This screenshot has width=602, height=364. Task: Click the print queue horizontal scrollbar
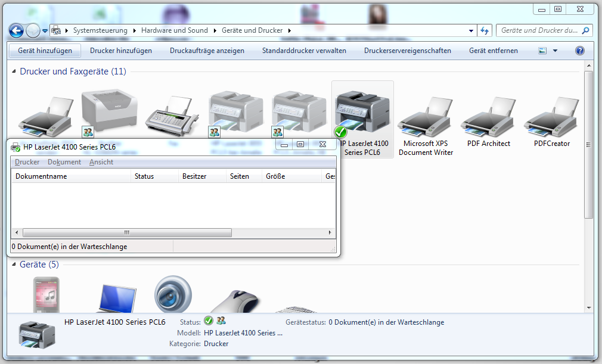[126, 232]
